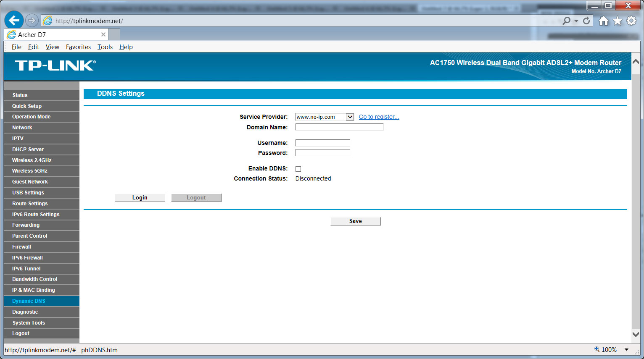Open Operation Mode in the sidebar
The height and width of the screenshot is (359, 644).
tap(41, 117)
